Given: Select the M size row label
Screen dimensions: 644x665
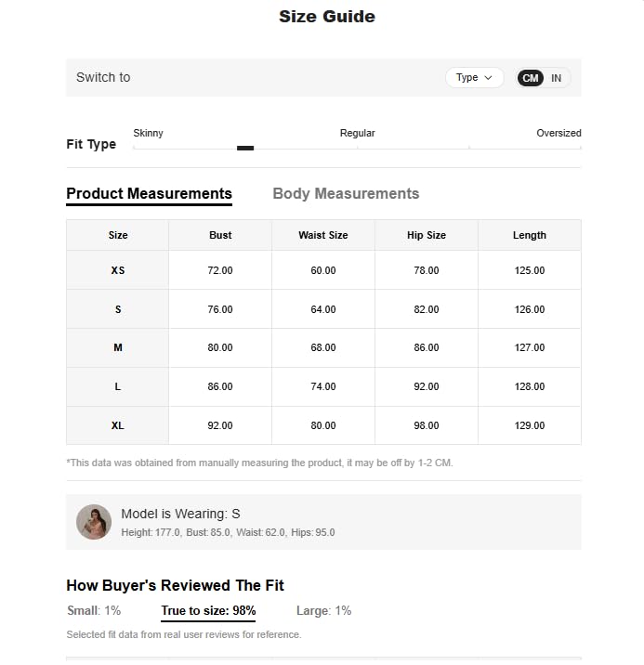Looking at the screenshot, I should [x=118, y=347].
